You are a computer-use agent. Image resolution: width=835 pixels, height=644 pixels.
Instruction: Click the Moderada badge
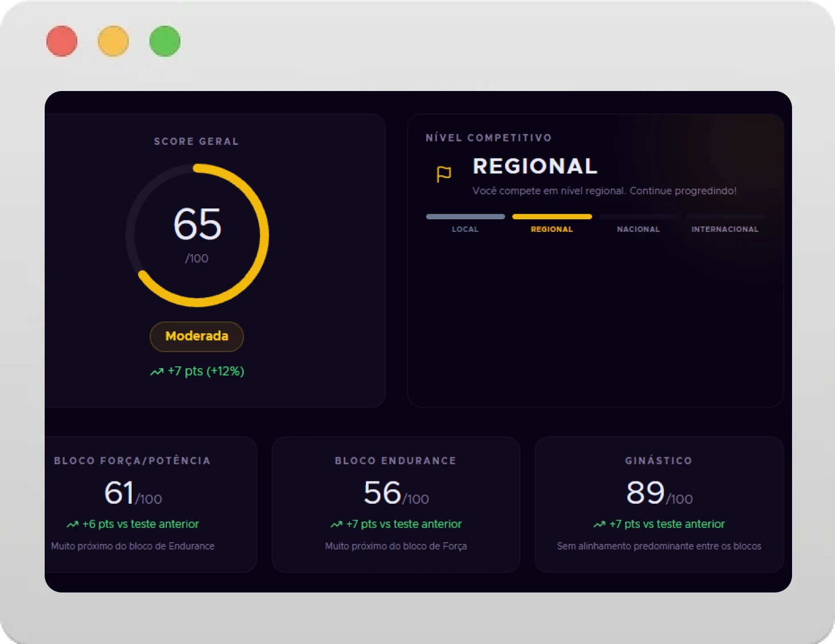196,337
